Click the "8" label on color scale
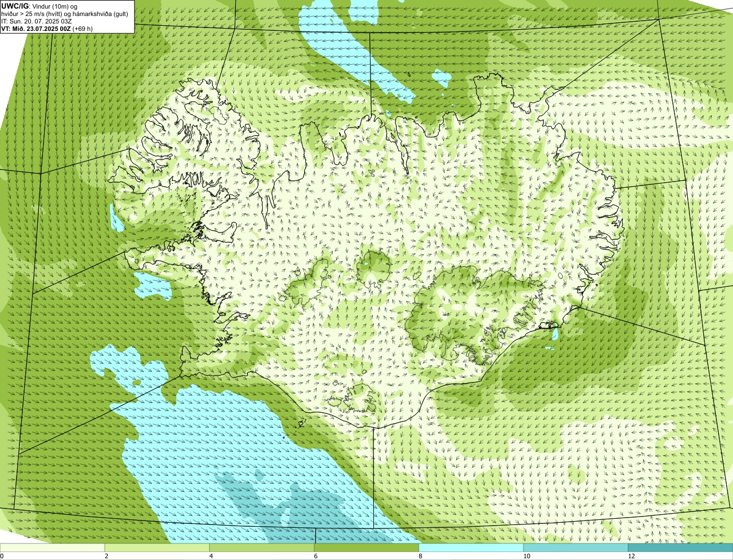Screen dimensions: 733x560 click(x=421, y=556)
